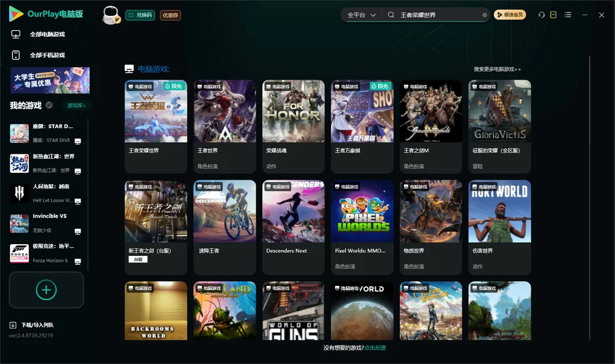Click the 新热血江湖 game icon in sidebar
The image size is (615, 364).
click(x=19, y=164)
